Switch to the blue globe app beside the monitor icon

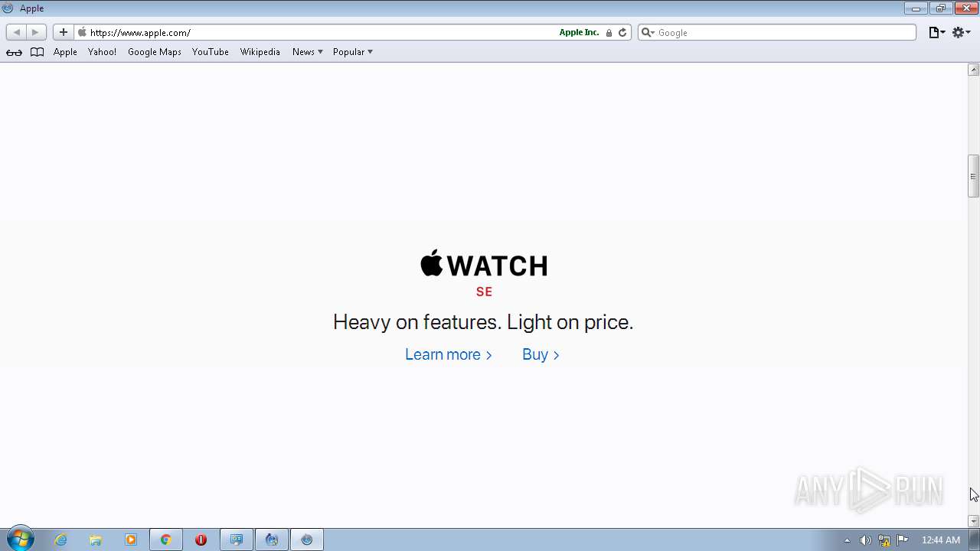[x=272, y=540]
